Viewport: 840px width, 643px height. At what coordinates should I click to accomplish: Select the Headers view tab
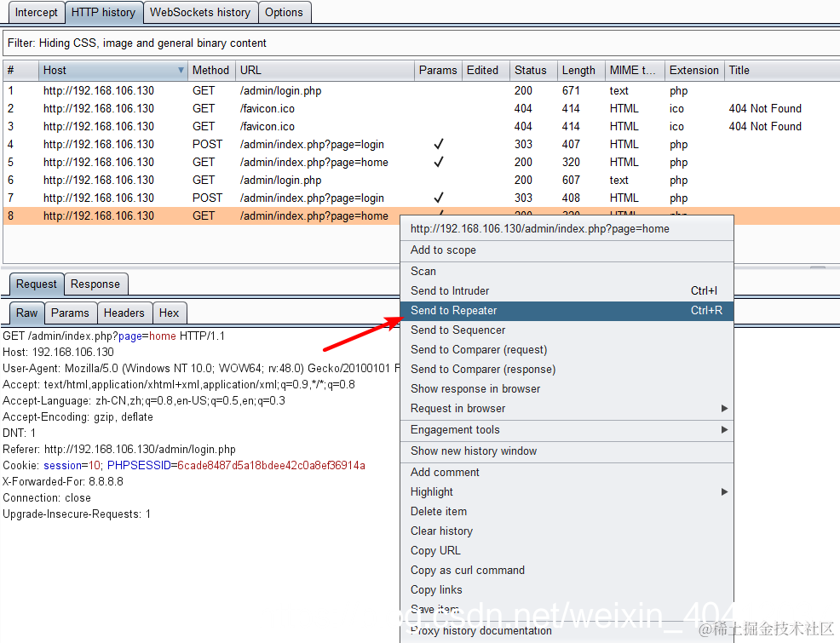124,313
